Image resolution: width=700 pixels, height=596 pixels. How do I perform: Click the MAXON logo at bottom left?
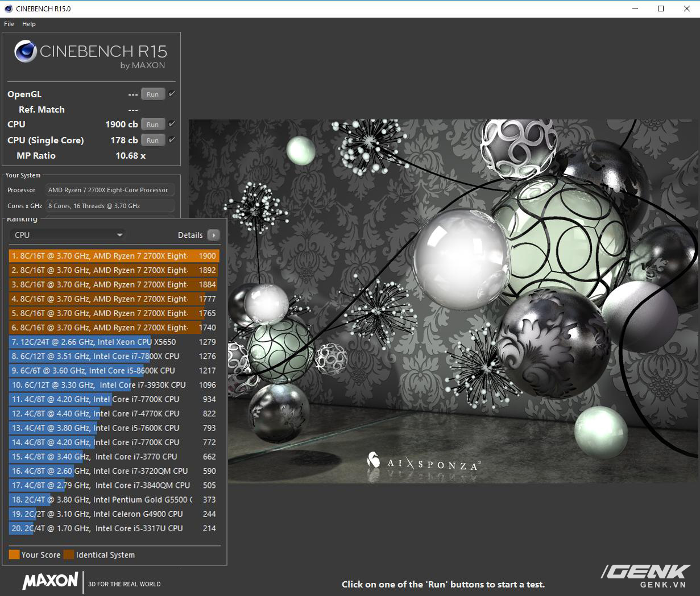50,581
